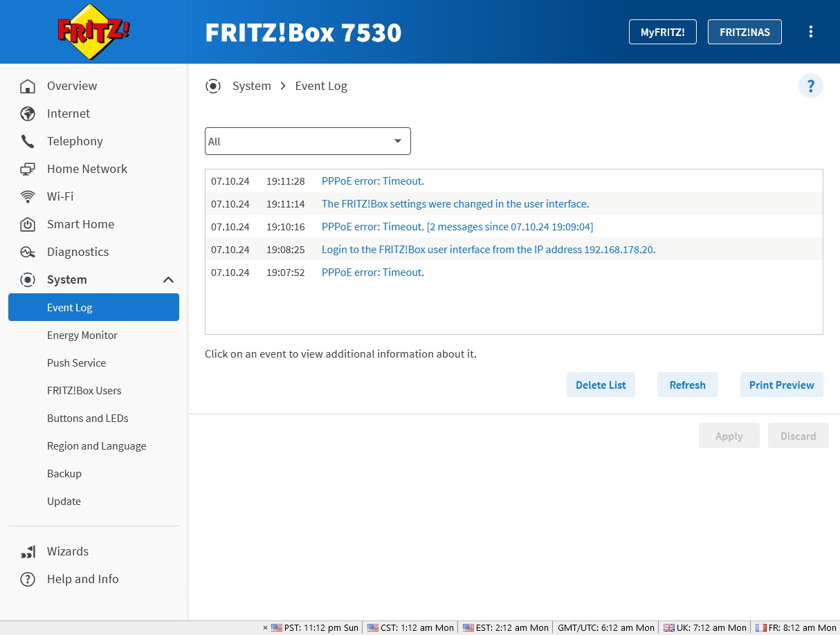
Task: Open the event filter dropdown showing All
Action: pyautogui.click(x=307, y=141)
